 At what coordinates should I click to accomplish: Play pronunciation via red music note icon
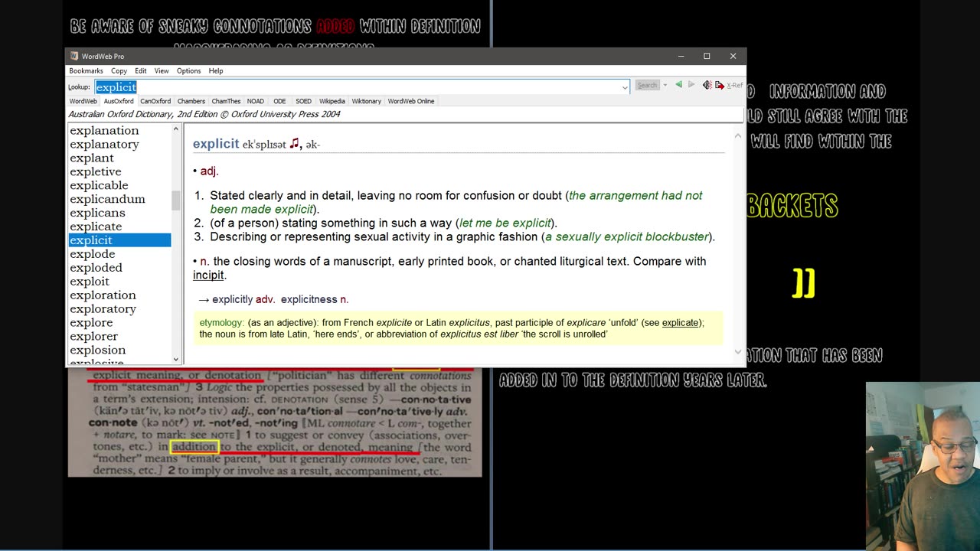[x=295, y=143]
